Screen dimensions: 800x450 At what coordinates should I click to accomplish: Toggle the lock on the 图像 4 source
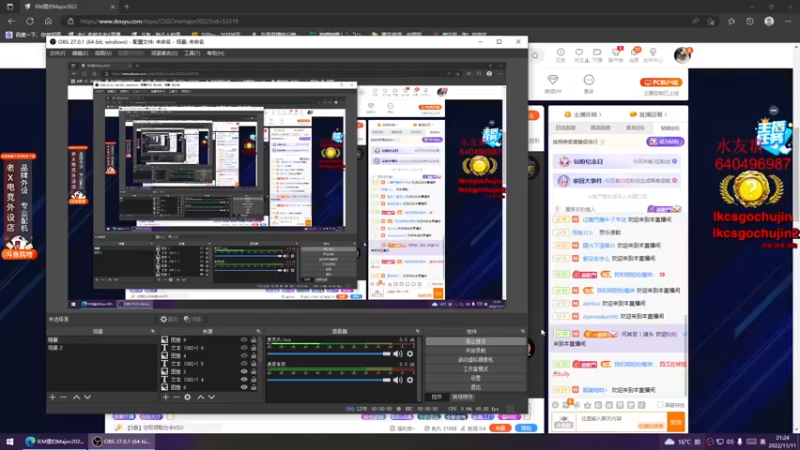254,356
